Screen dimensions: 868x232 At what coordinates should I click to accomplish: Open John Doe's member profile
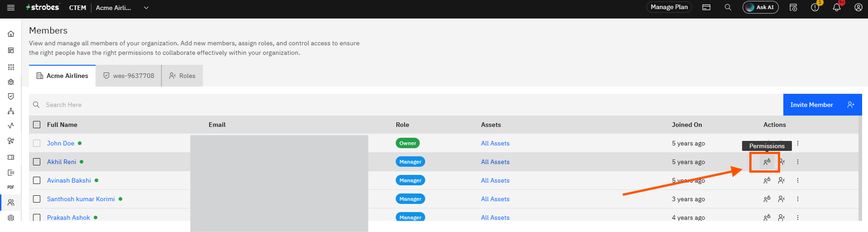61,143
